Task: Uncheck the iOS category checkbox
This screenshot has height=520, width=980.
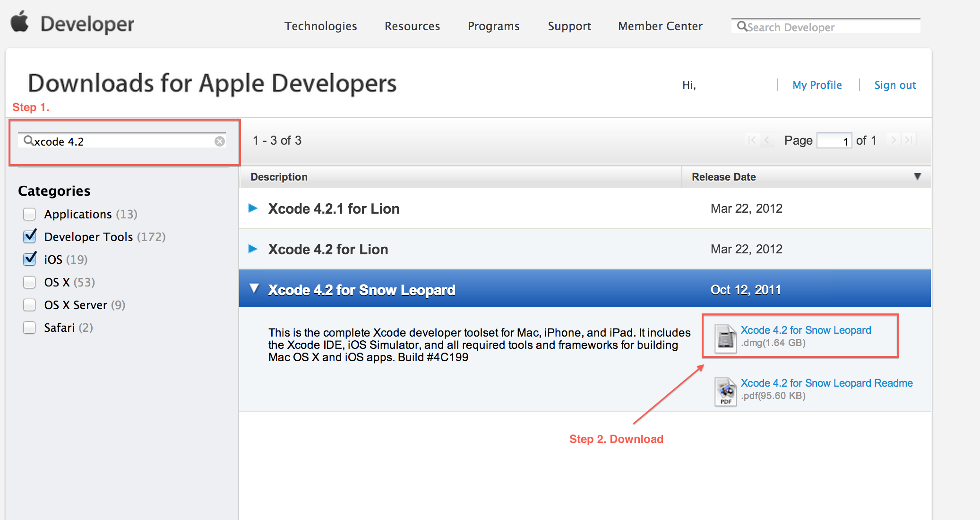Action: coord(30,259)
